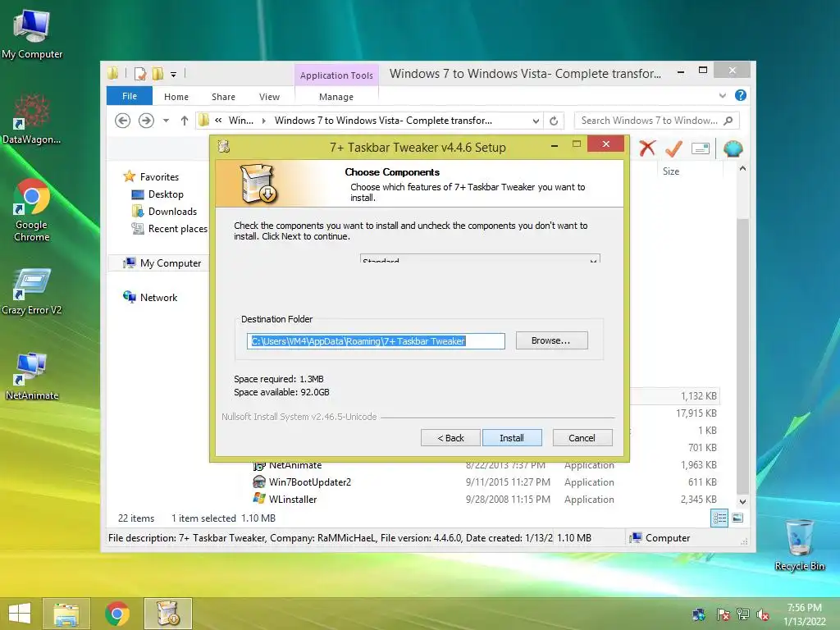The height and width of the screenshot is (630, 840).
Task: Open NetAnimate desktop shortcut
Action: (32, 376)
